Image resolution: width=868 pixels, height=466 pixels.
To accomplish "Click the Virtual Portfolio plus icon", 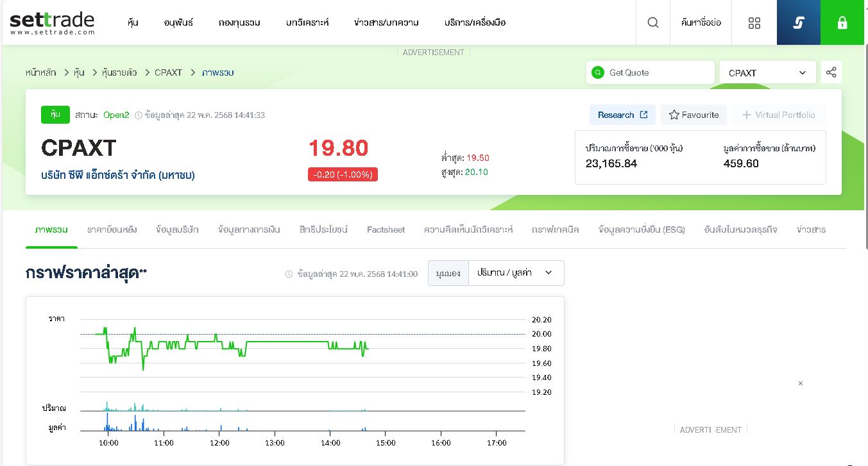I will [746, 115].
